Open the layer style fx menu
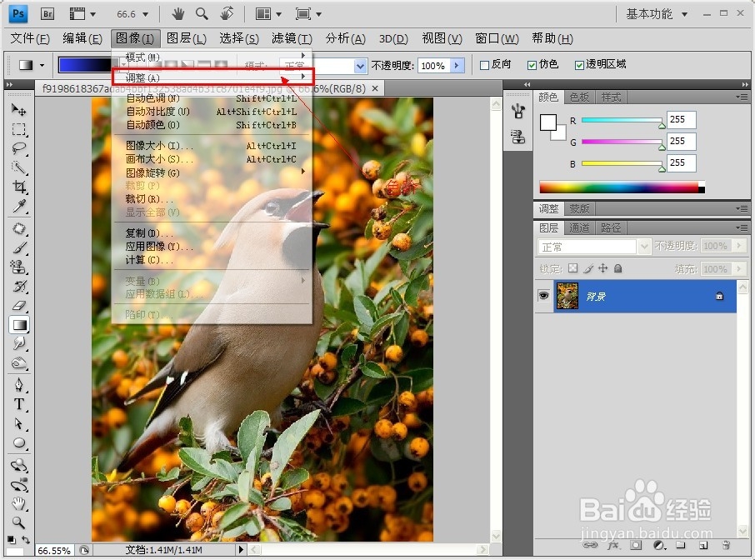The width and height of the screenshot is (755, 560). 613,545
